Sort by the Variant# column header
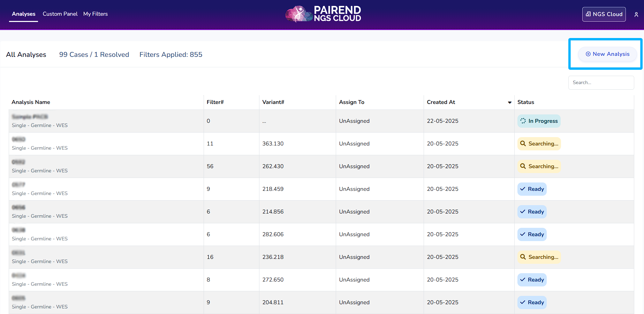The width and height of the screenshot is (644, 314). [x=273, y=102]
